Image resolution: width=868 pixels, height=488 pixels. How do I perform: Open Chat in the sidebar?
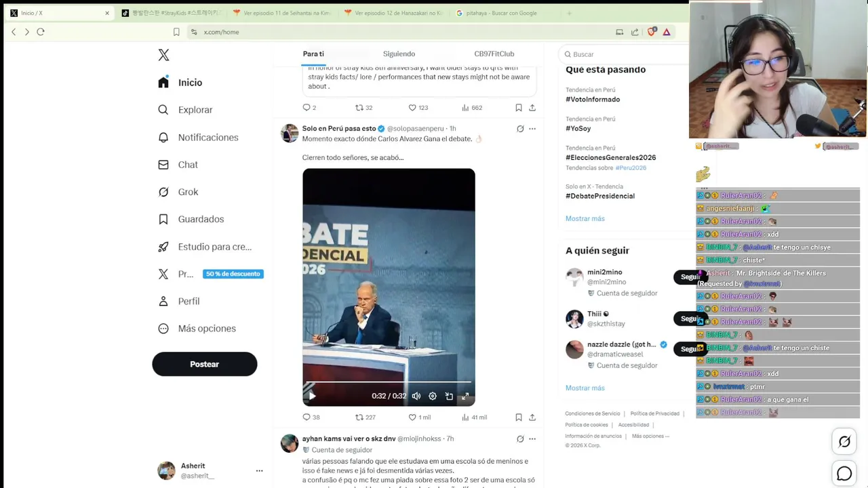coord(177,165)
